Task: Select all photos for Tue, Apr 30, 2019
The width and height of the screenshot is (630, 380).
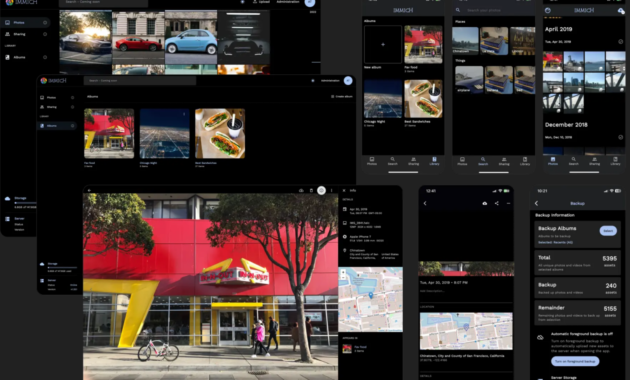Action: point(620,42)
